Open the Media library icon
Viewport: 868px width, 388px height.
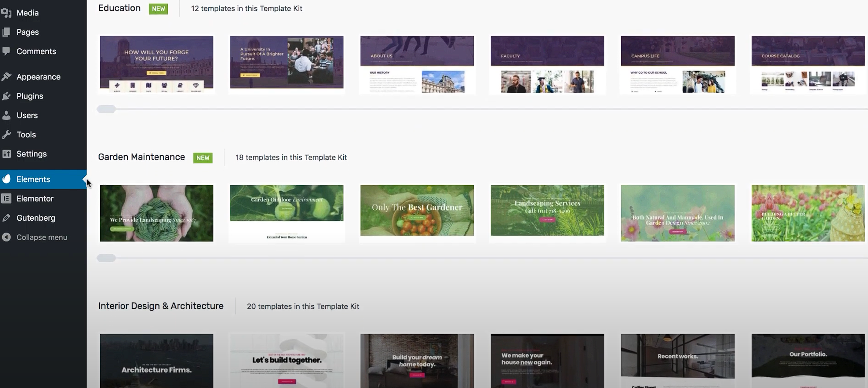click(7, 12)
